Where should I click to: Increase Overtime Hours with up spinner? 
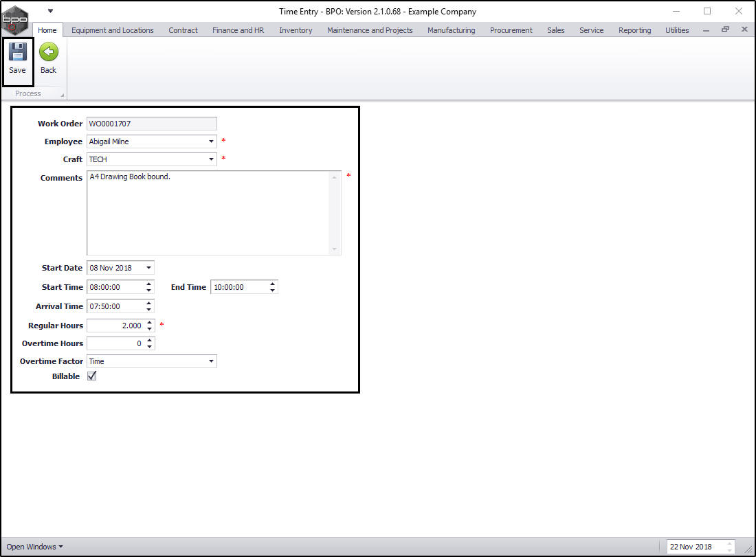(x=150, y=340)
